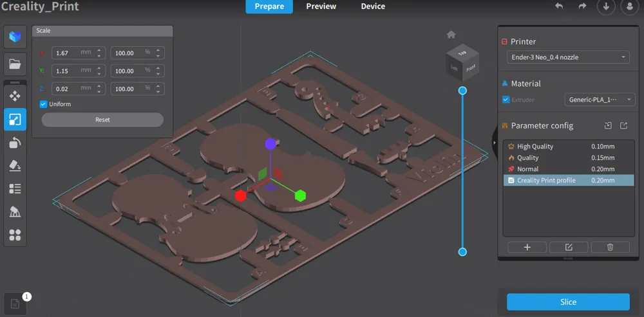
Task: Delete profile with the trash icon
Action: (x=610, y=247)
